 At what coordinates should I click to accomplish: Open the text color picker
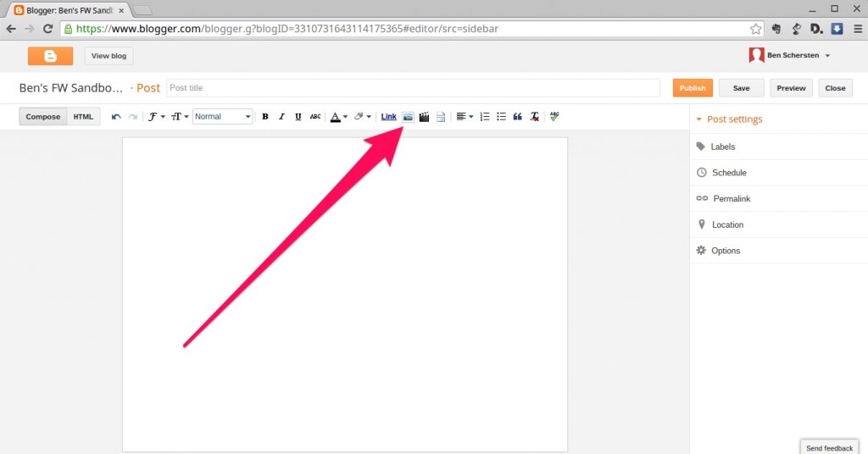coord(339,117)
